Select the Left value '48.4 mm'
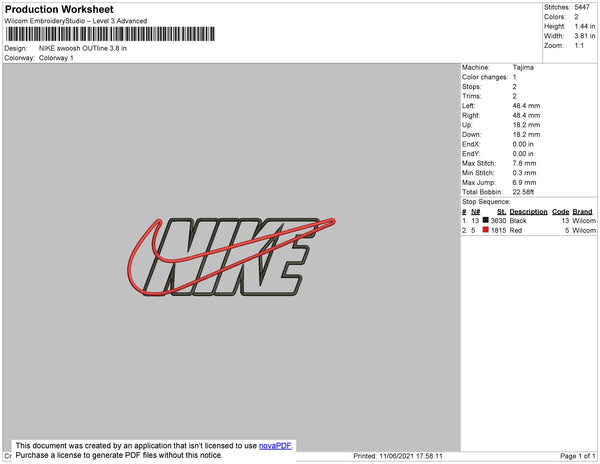Image resolution: width=600 pixels, height=464 pixels. [x=527, y=106]
